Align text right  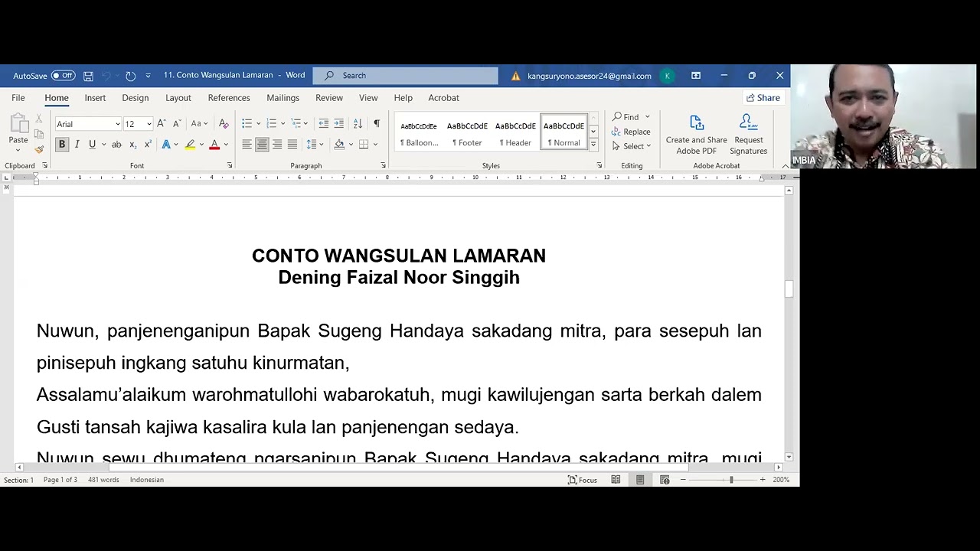[277, 145]
